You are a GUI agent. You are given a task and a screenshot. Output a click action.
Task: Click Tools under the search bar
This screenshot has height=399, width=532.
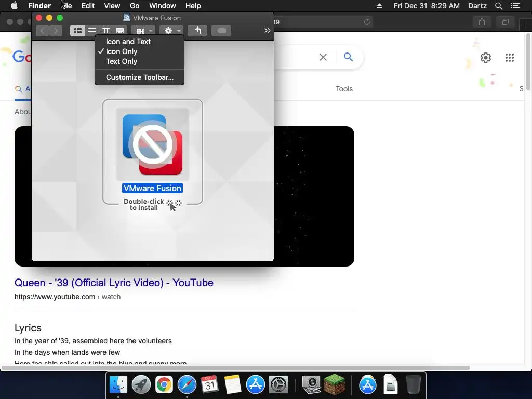tap(344, 89)
